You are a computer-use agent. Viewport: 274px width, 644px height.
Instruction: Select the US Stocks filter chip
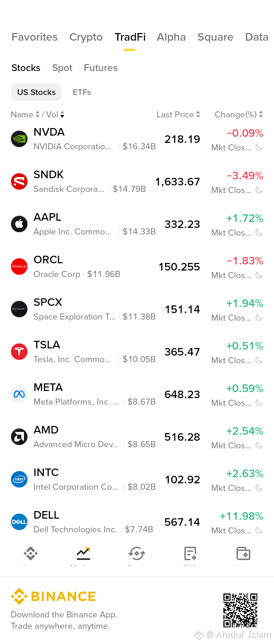pos(37,92)
